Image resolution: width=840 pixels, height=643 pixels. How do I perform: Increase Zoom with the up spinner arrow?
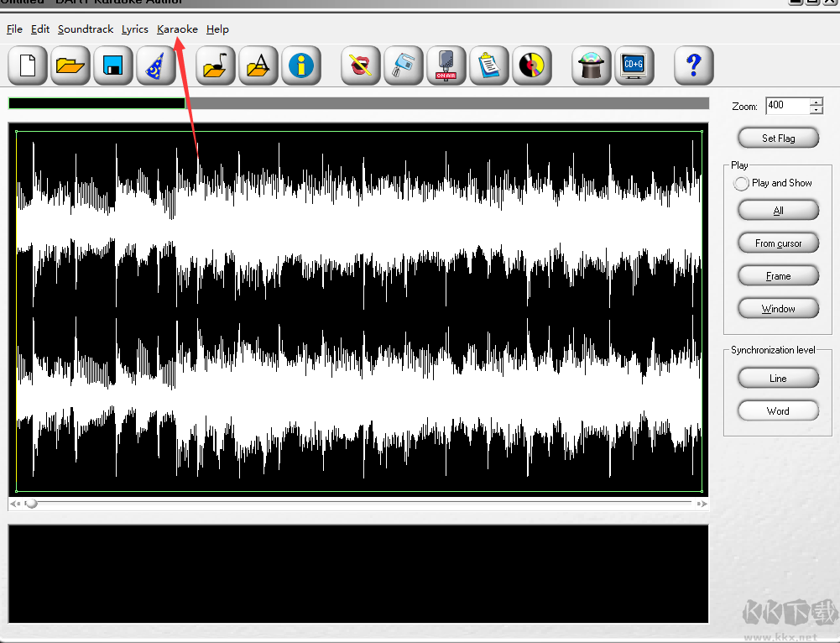tap(817, 102)
